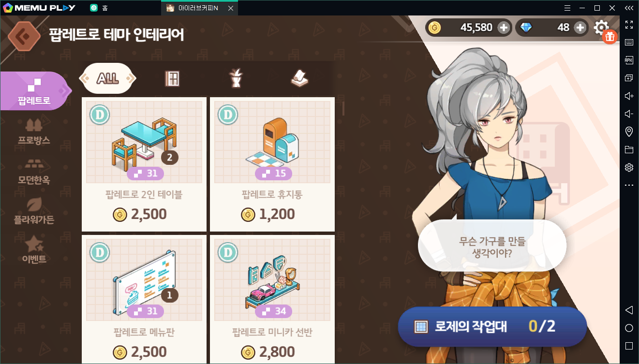This screenshot has width=639, height=364.
Task: Select the 팝레트로 메뉴판 item card
Action: tap(144, 300)
